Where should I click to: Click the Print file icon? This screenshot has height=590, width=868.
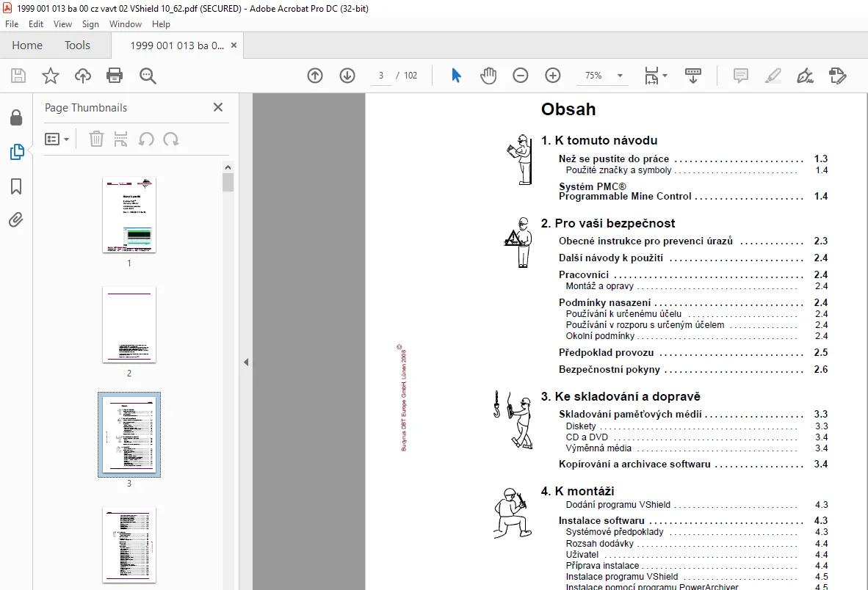click(x=115, y=75)
